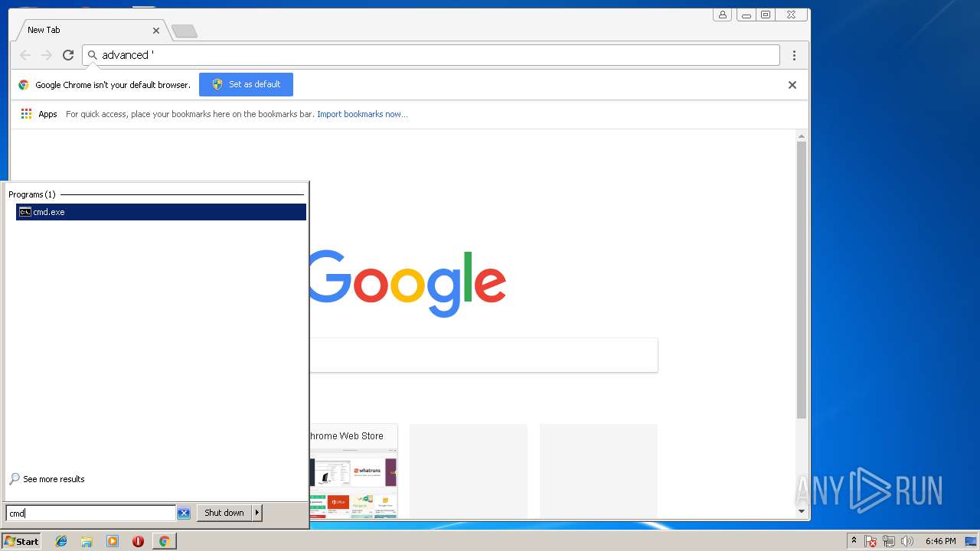This screenshot has height=551, width=980.
Task: Click See more results link
Action: coord(54,479)
